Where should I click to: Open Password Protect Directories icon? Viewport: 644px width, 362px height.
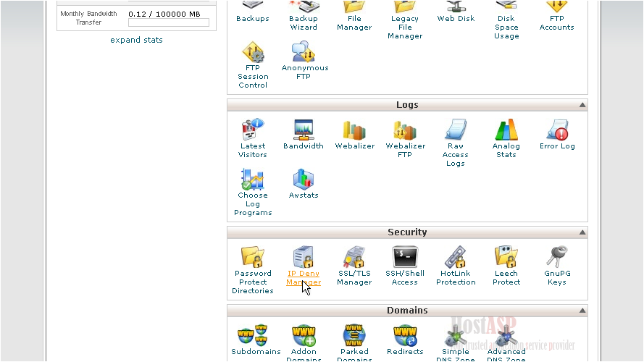coord(253,258)
